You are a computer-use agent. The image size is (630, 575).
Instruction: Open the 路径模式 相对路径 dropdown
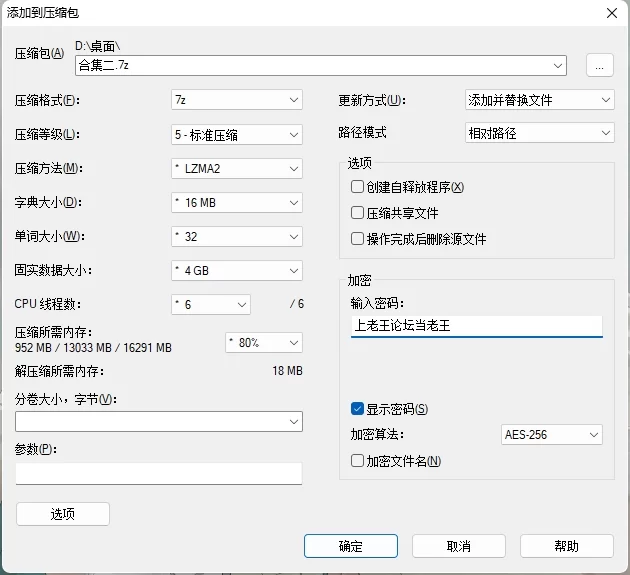pos(539,133)
